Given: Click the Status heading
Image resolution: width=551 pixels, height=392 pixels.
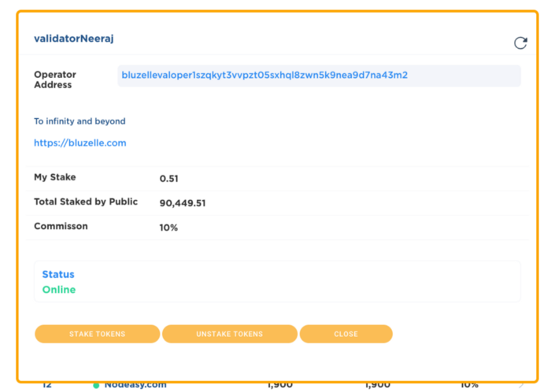Looking at the screenshot, I should coord(58,275).
